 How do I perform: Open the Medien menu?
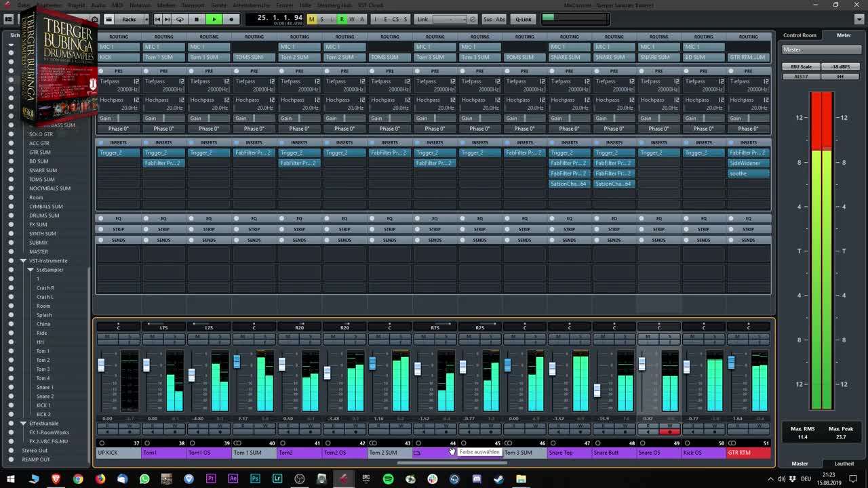pyautogui.click(x=166, y=5)
